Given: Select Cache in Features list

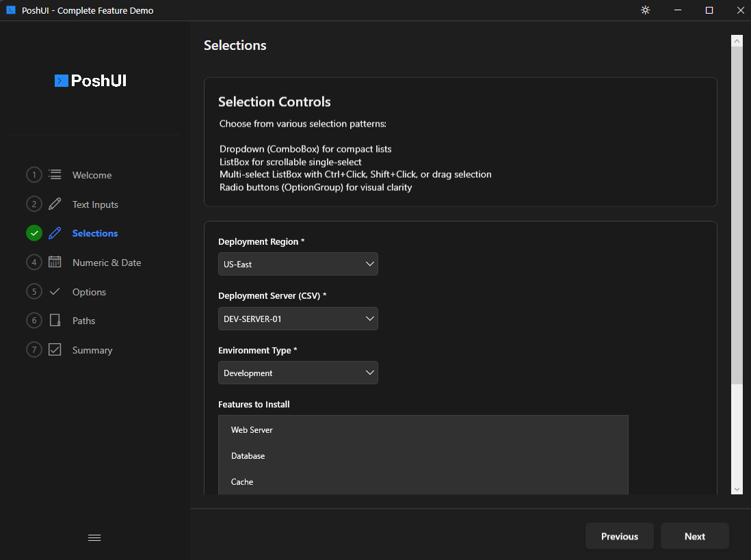Looking at the screenshot, I should pos(423,481).
